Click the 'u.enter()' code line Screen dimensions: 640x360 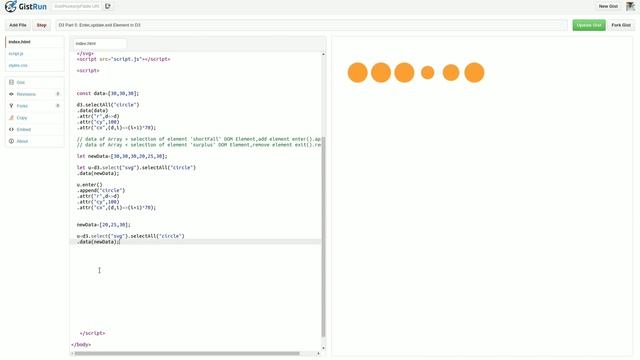(89, 185)
